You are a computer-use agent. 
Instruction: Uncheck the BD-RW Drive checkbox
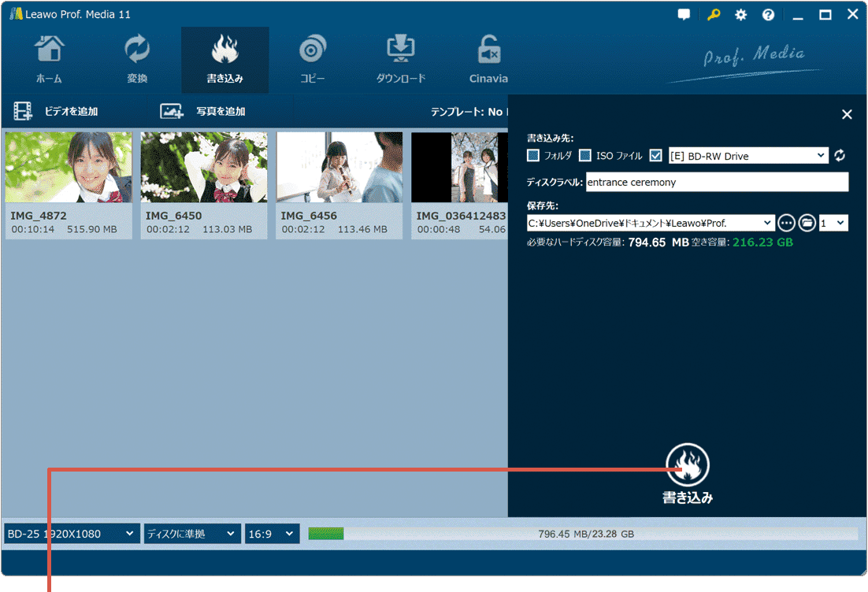click(x=656, y=156)
